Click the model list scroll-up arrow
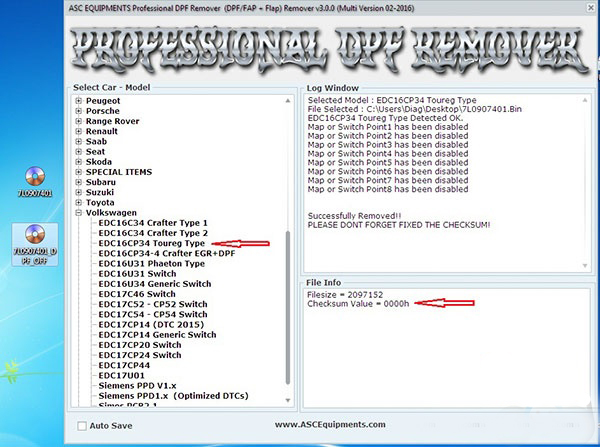 288,101
